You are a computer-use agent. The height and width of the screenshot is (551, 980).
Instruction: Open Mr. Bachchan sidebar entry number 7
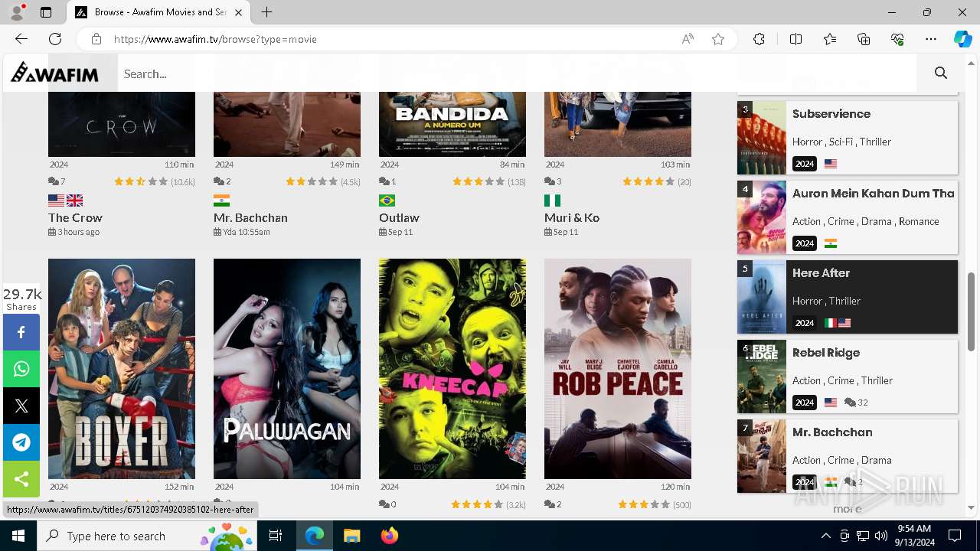coord(832,432)
